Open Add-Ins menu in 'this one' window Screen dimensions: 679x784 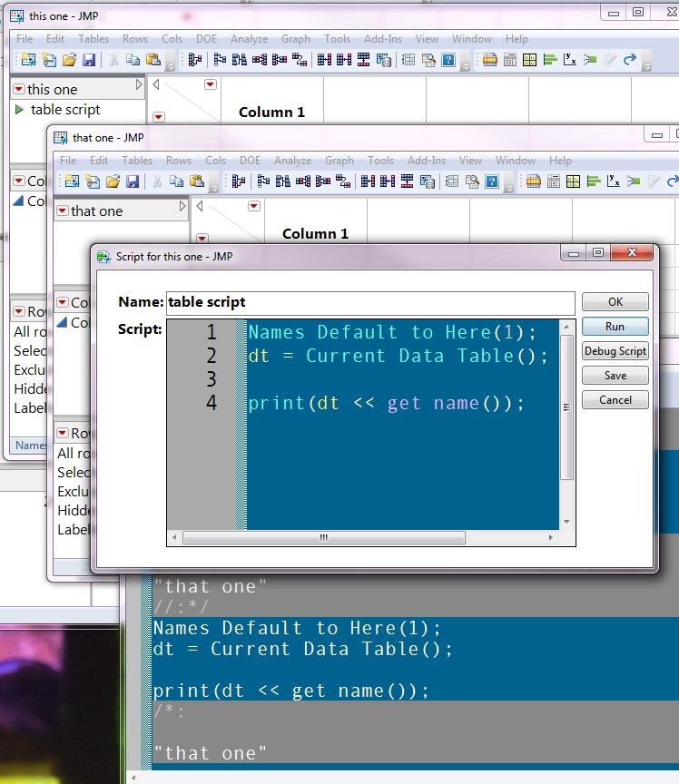point(383,38)
